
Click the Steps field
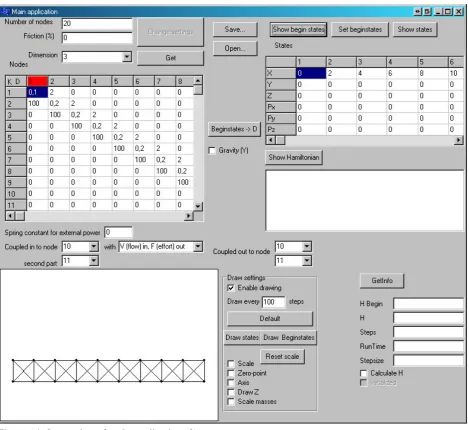[x=429, y=332]
